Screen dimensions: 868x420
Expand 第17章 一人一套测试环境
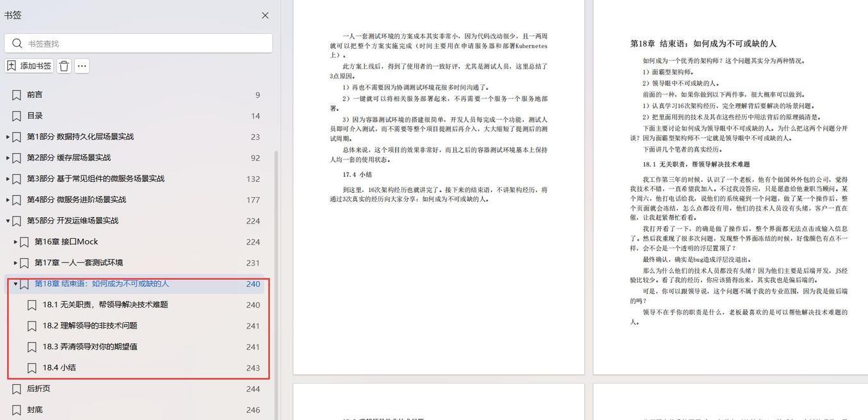point(15,263)
